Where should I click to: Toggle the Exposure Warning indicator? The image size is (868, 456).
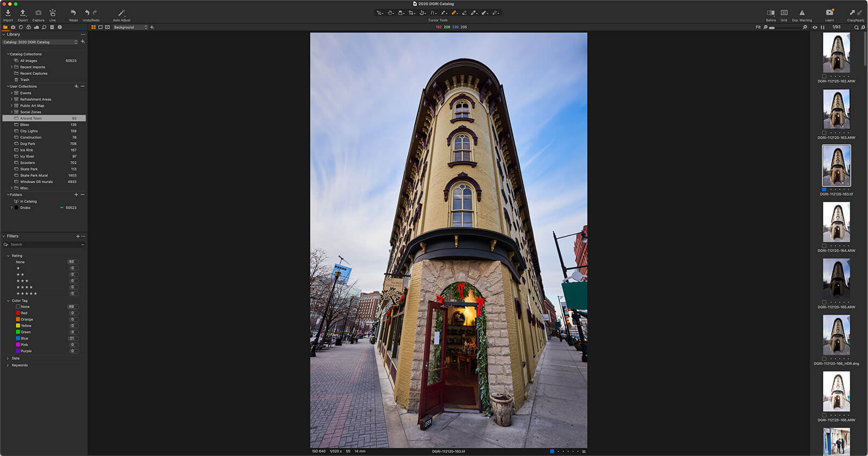click(802, 13)
